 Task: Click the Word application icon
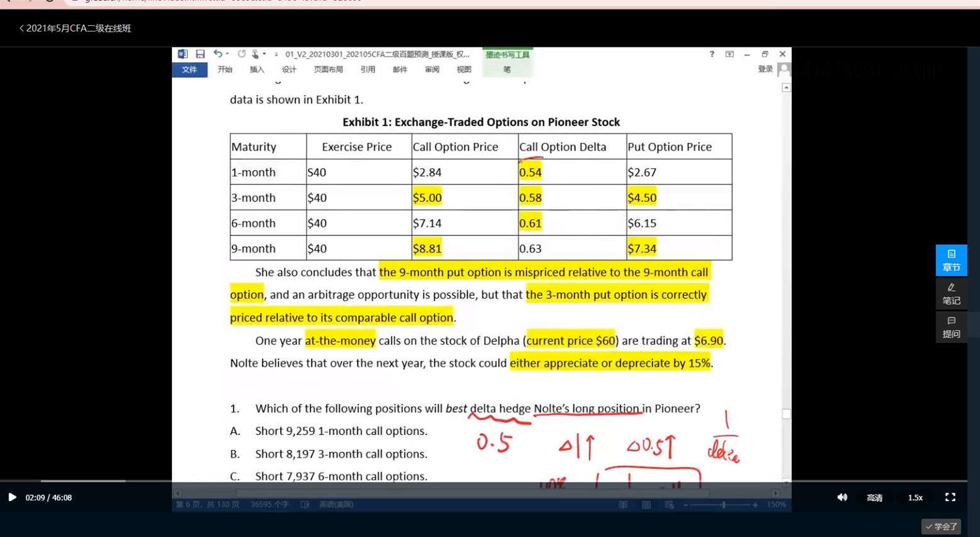pos(183,54)
